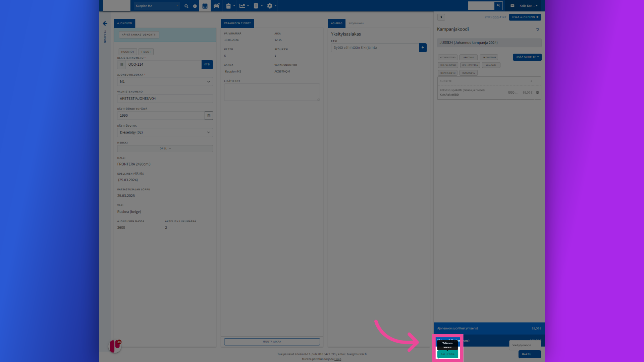Click Lisää ajoneuvo button
The width and height of the screenshot is (644, 362).
point(525,17)
